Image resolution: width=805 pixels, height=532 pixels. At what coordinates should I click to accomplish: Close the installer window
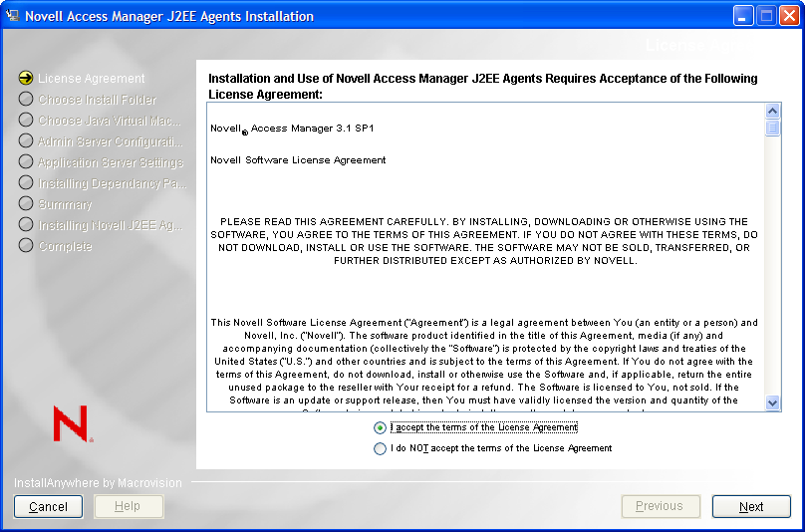(x=790, y=16)
